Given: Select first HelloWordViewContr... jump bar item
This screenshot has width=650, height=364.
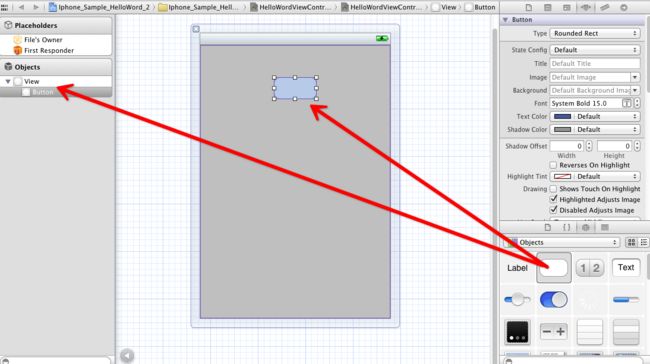Looking at the screenshot, I should coord(291,7).
